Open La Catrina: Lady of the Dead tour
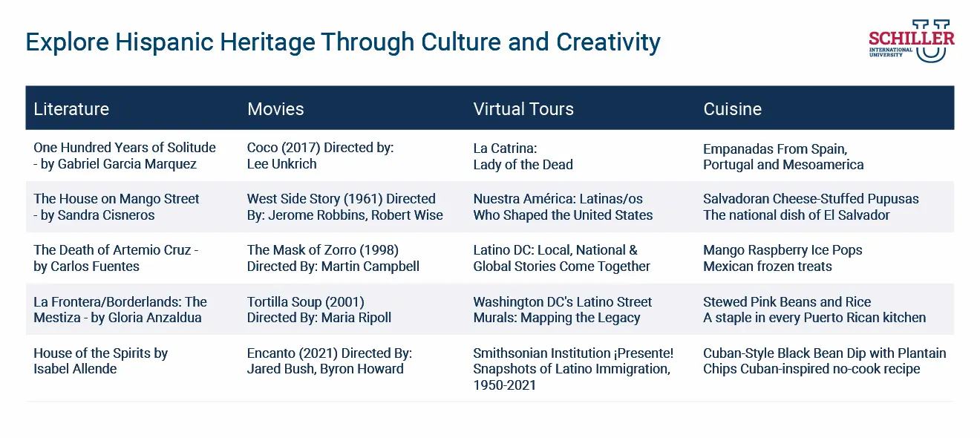 click(523, 155)
